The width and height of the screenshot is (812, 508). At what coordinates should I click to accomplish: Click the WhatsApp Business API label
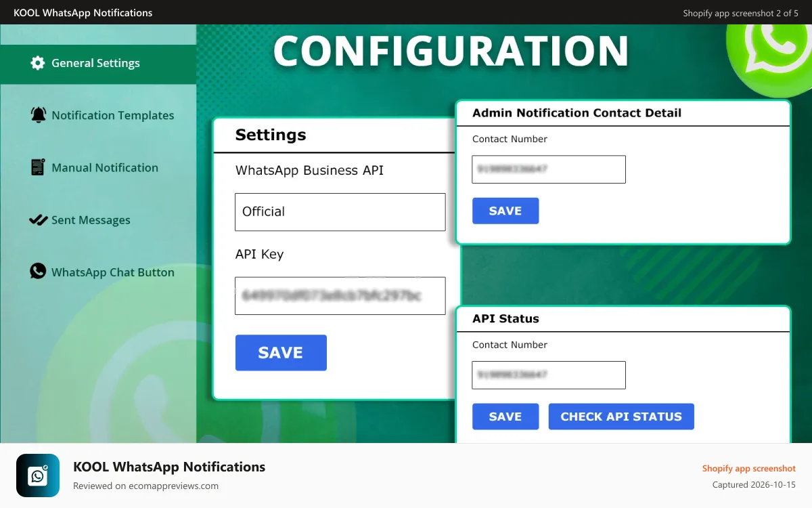(x=309, y=171)
